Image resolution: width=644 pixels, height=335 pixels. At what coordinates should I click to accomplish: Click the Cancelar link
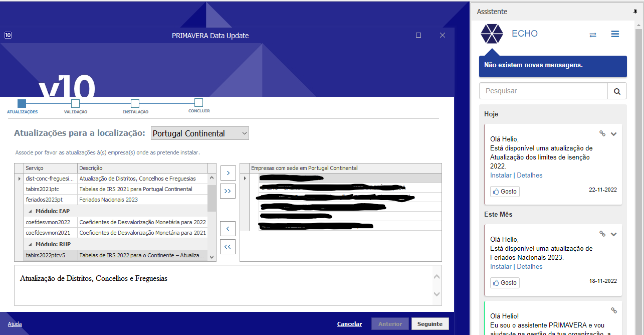pos(349,324)
